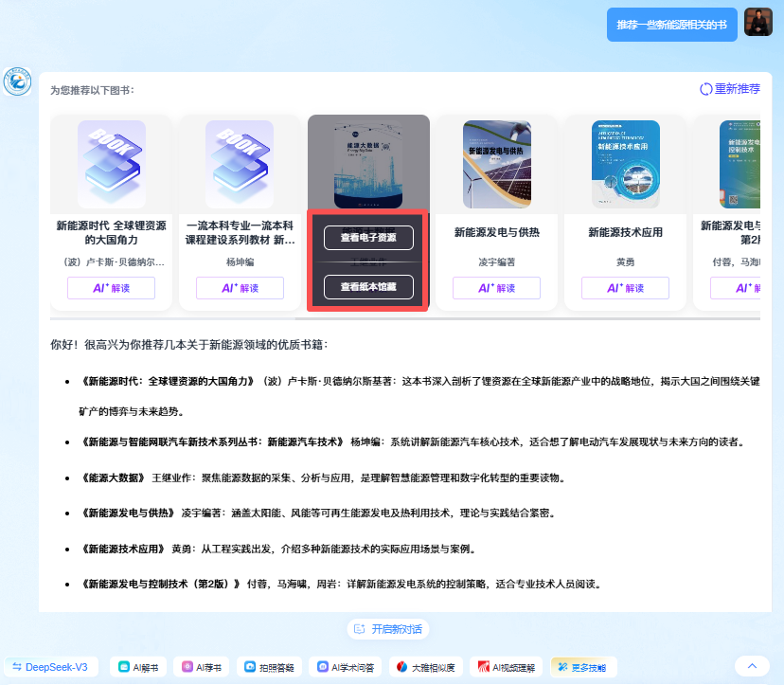Click 查看电子资源 button

click(x=368, y=237)
